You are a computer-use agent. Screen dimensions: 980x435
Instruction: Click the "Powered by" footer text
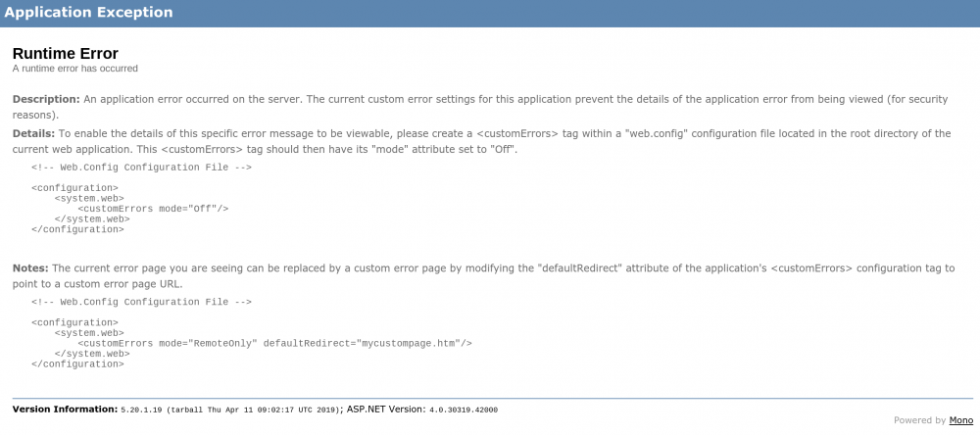tap(920, 420)
